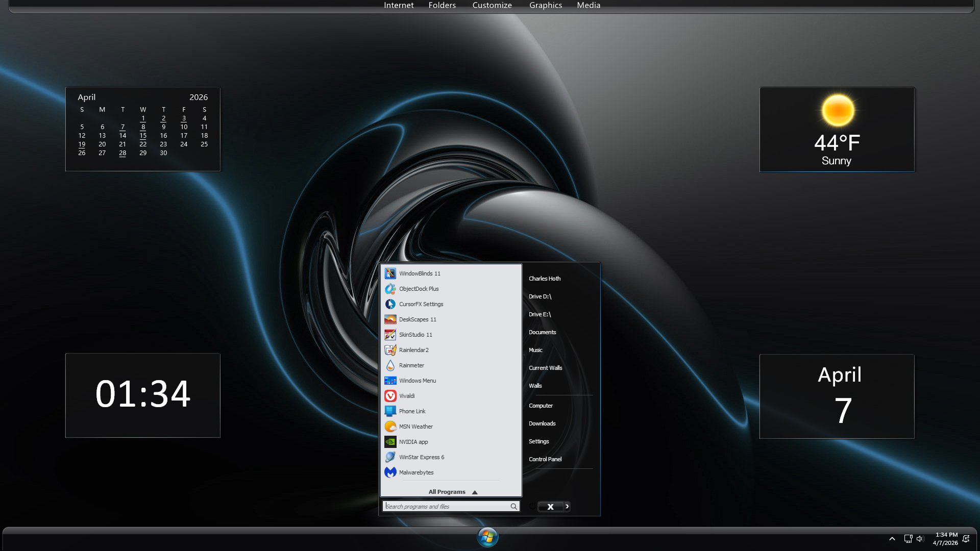Open Control Panel link
The image size is (980, 551).
545,459
